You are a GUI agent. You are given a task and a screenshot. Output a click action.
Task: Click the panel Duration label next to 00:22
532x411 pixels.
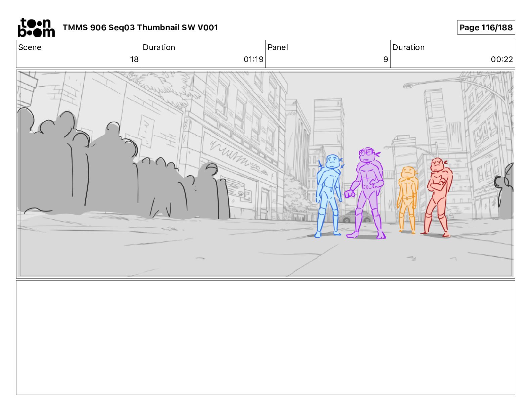click(408, 47)
